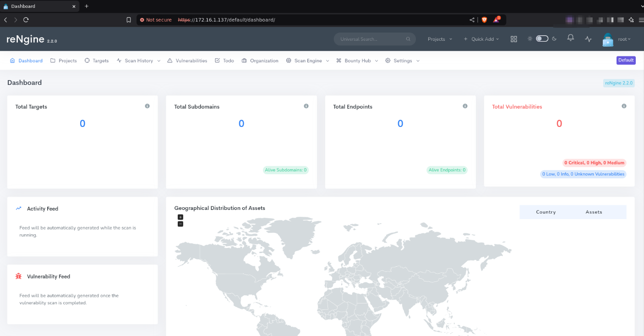Open the Brave Rewards triangle icon
The width and height of the screenshot is (644, 336).
pyautogui.click(x=497, y=20)
